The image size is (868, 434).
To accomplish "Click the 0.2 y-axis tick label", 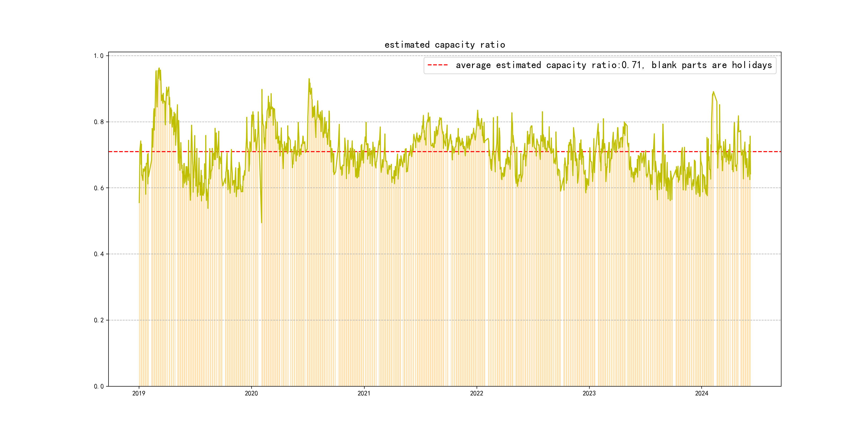I will 98,320.
